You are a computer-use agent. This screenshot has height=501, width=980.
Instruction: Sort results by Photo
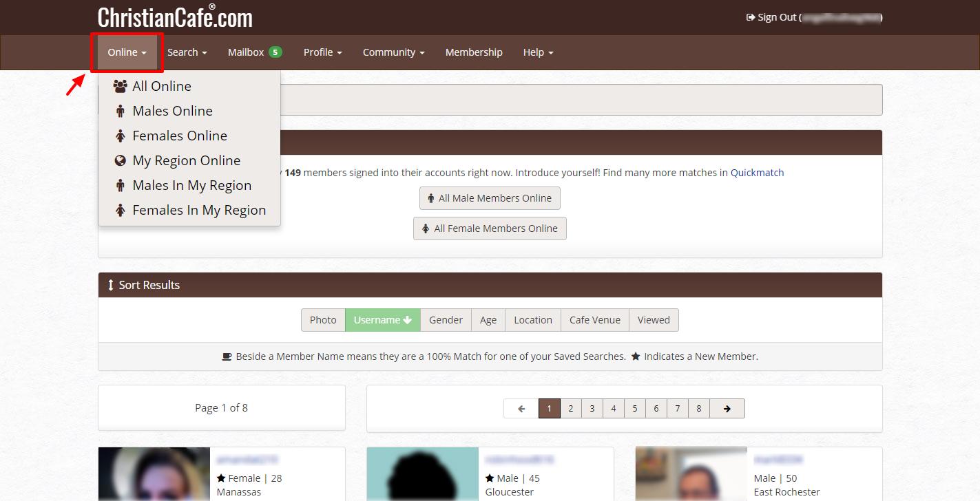point(323,320)
